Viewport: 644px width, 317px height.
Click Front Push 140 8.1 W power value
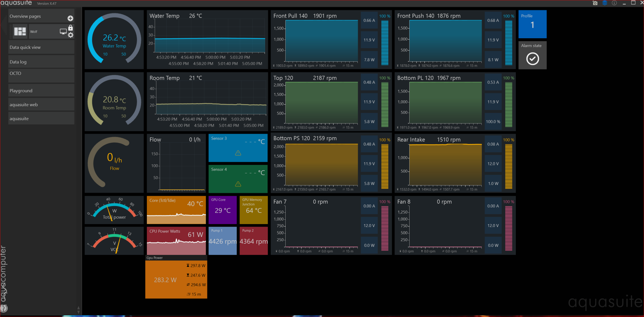(493, 60)
